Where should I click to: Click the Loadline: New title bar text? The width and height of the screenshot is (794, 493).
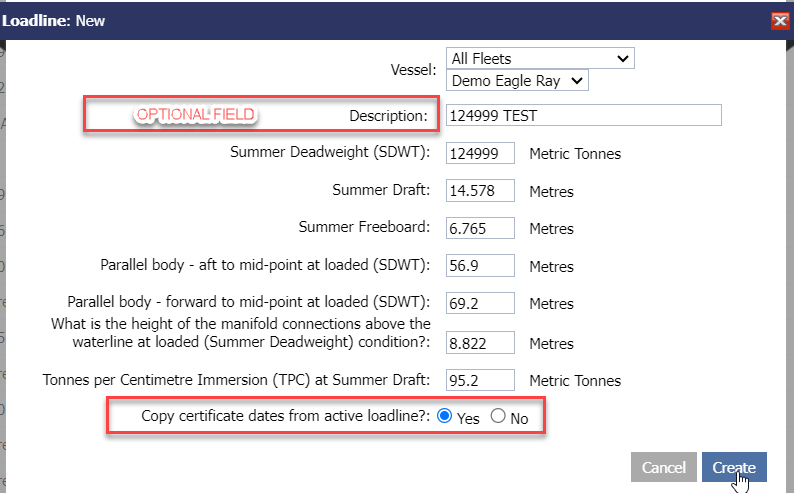click(x=53, y=20)
